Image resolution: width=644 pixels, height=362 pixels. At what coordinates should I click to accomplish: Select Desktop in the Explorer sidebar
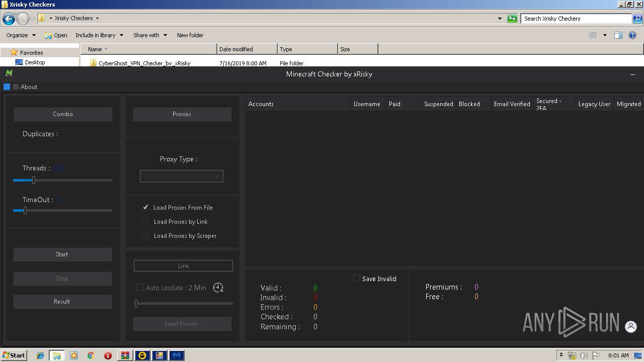(x=35, y=62)
